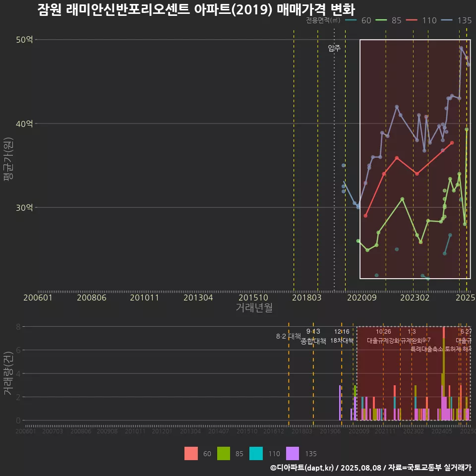The image size is (476, 476).
Task: Click the 135 line peak point near 49억
Action: [461, 48]
